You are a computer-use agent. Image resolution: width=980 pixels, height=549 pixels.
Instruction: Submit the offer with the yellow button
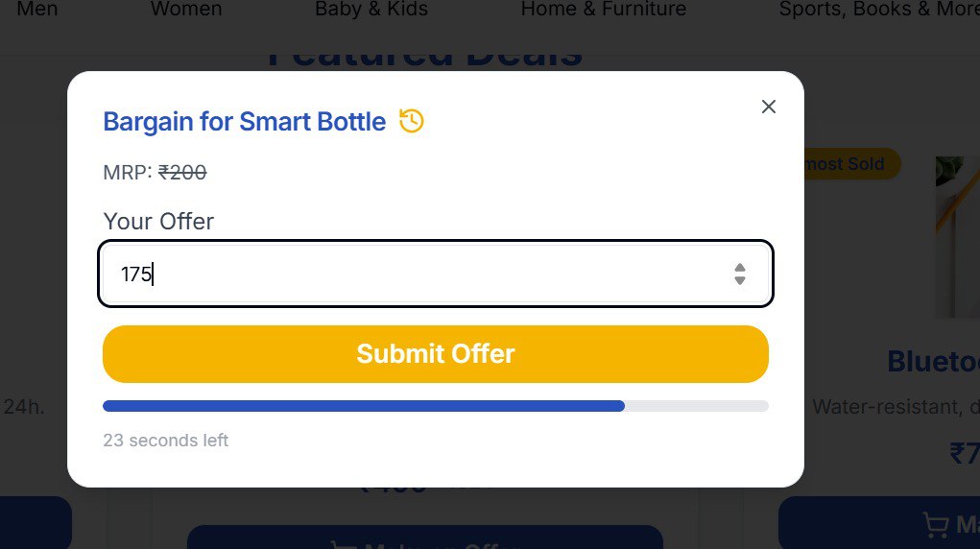pyautogui.click(x=435, y=354)
